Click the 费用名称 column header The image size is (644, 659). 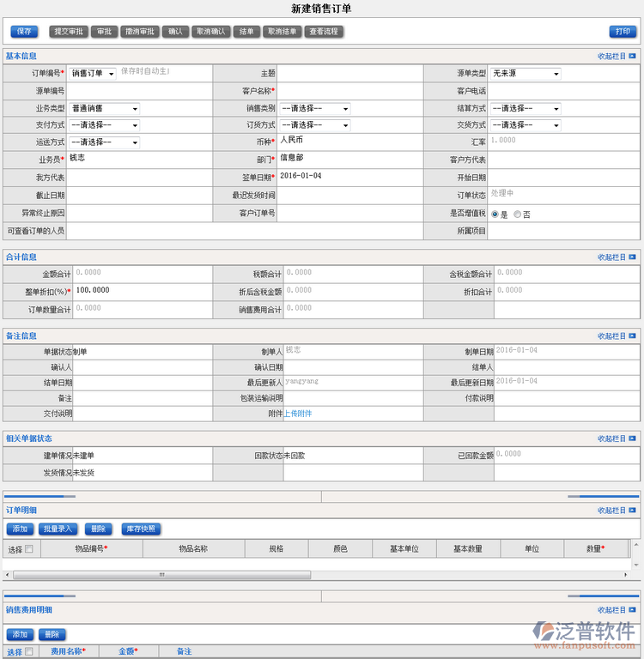(69, 651)
